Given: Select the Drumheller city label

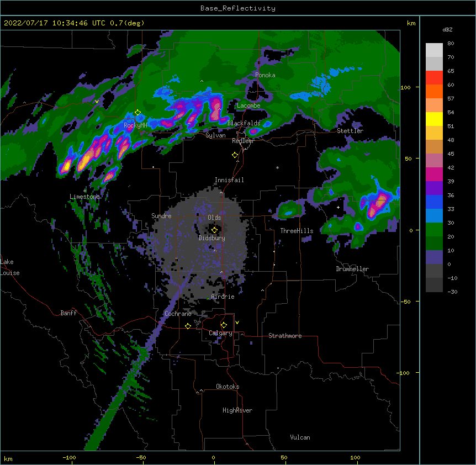Looking at the screenshot, I should (352, 269).
